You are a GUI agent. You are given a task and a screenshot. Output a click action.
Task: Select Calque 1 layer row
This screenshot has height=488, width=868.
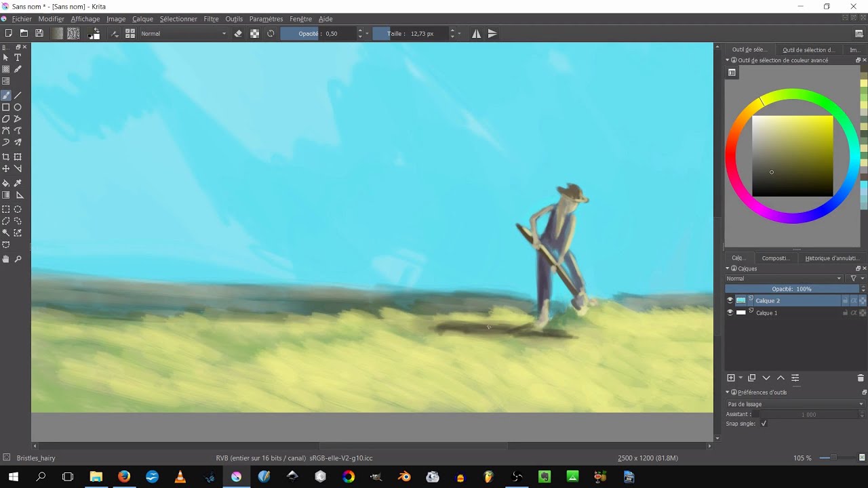(x=795, y=312)
